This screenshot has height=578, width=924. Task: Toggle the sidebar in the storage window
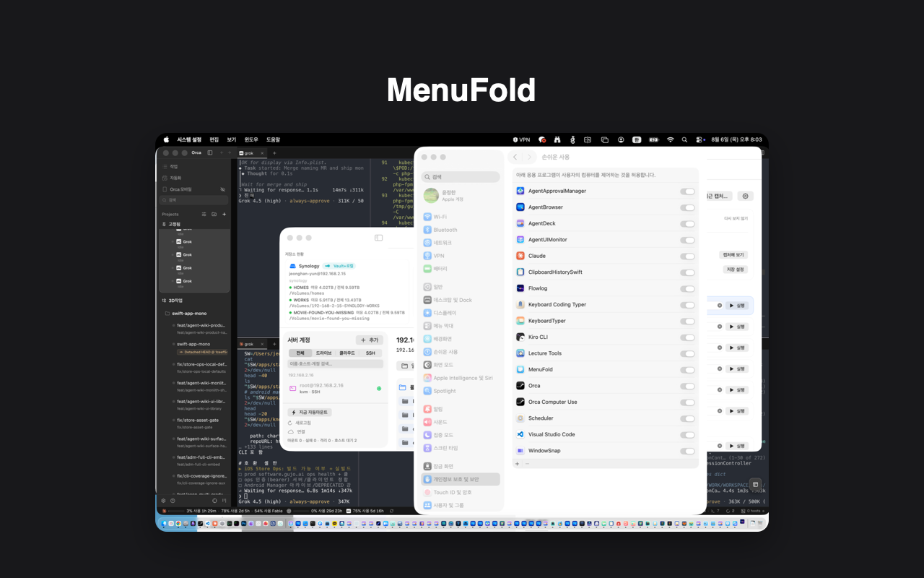click(378, 238)
